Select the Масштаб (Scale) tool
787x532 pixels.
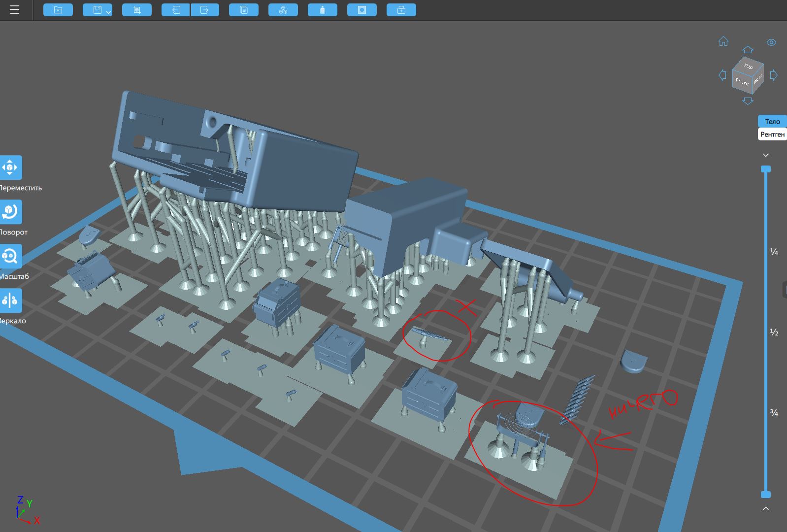tap(10, 256)
